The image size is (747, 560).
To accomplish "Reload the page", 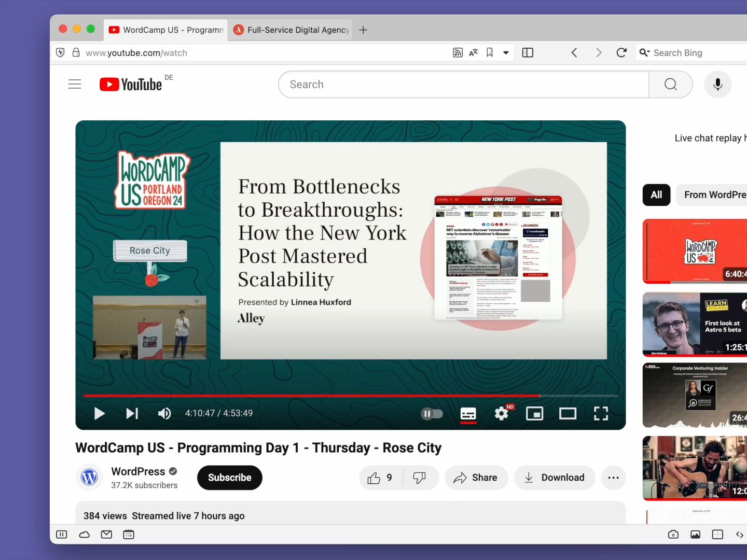I will click(621, 52).
